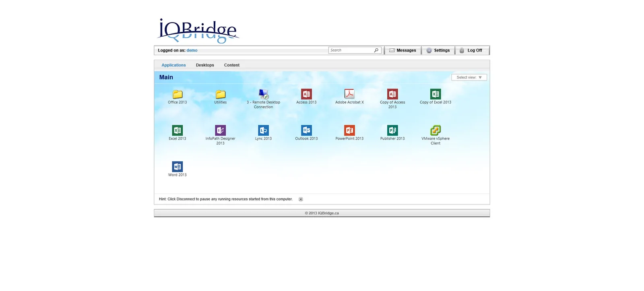
Task: Click the demo username link
Action: coord(192,50)
